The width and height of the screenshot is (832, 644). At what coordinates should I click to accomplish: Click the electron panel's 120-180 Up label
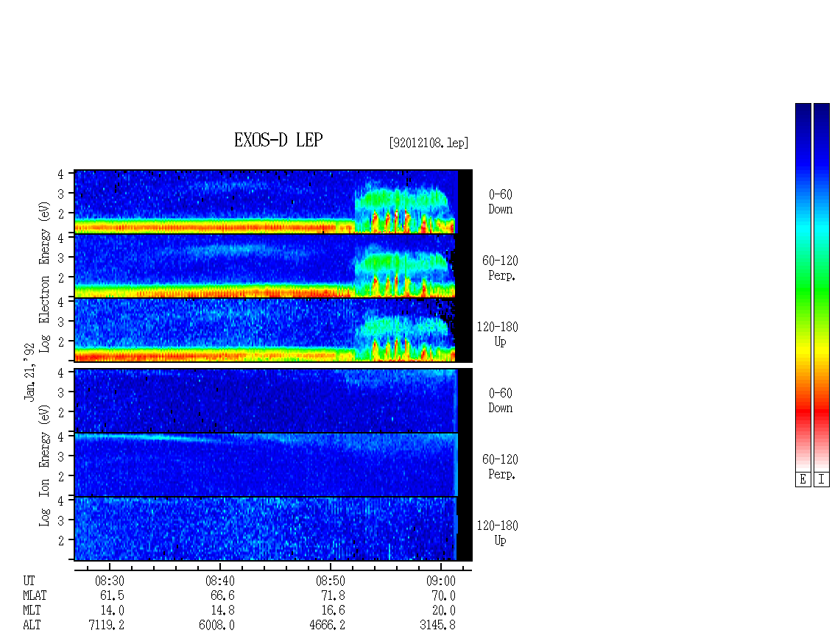497,334
